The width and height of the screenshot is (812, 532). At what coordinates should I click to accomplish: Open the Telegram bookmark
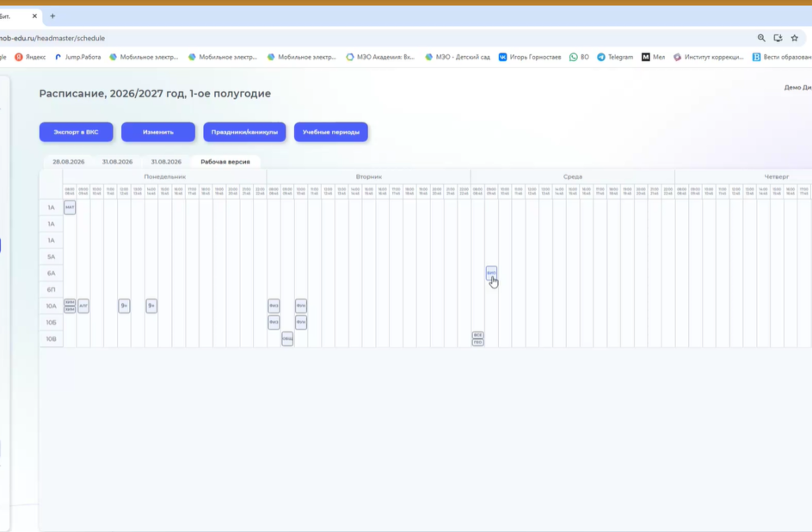[615, 57]
